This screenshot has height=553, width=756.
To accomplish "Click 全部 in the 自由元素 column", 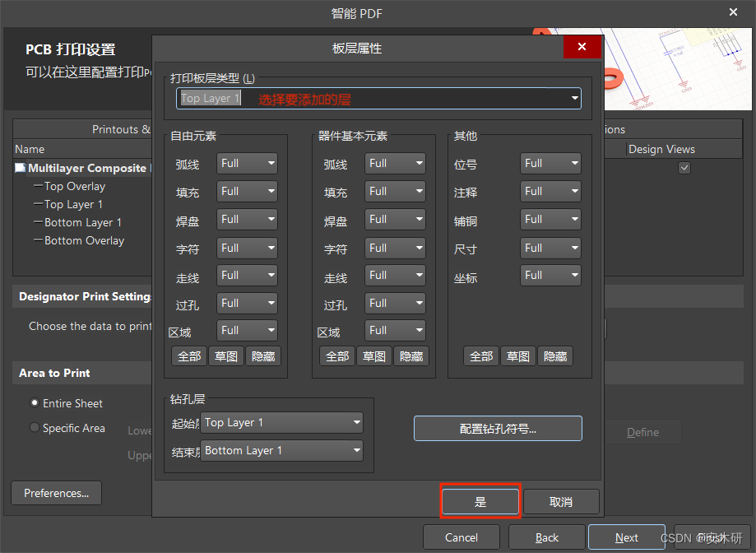I will point(188,355).
